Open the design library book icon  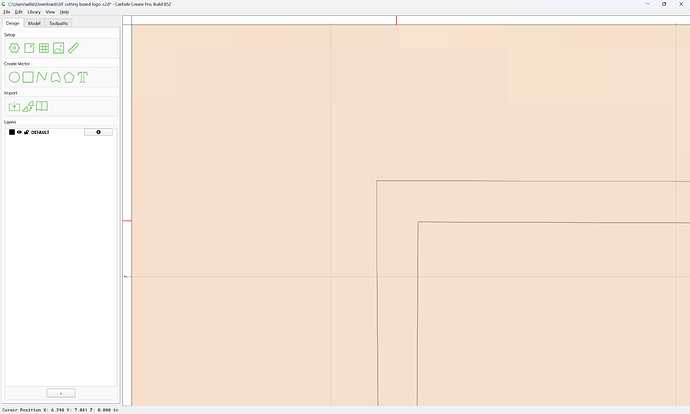tap(42, 106)
